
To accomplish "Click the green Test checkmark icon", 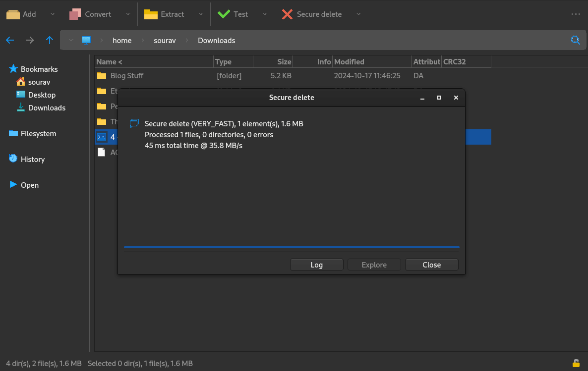I will click(224, 14).
